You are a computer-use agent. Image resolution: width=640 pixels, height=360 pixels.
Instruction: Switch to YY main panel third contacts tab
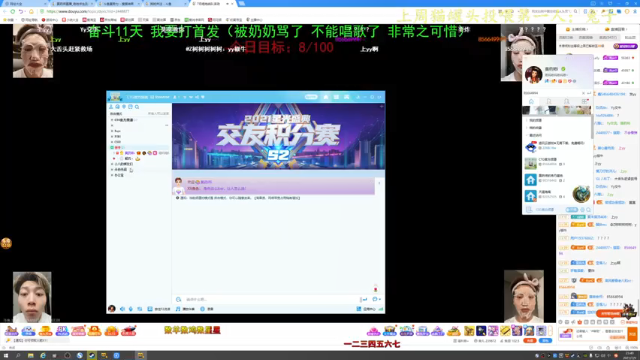567,101
